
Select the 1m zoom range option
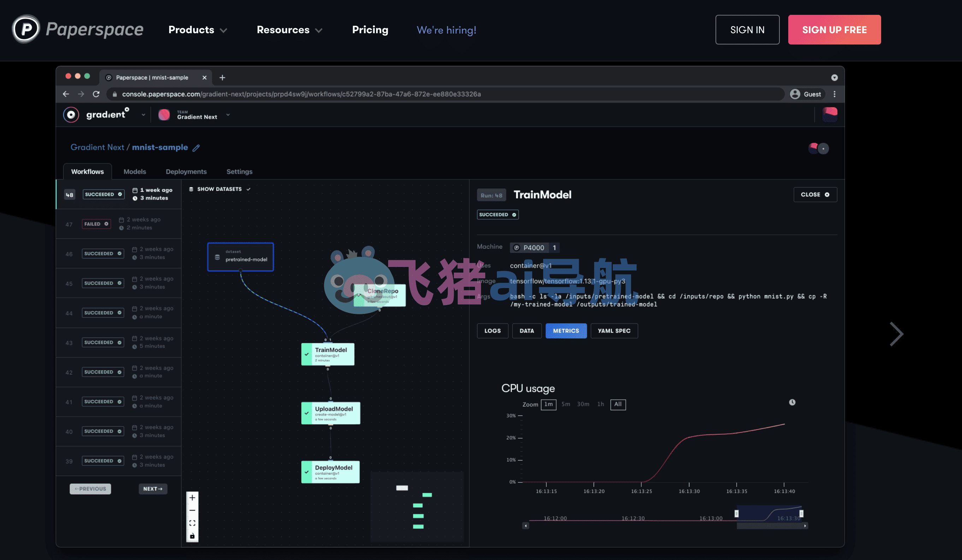(x=548, y=404)
